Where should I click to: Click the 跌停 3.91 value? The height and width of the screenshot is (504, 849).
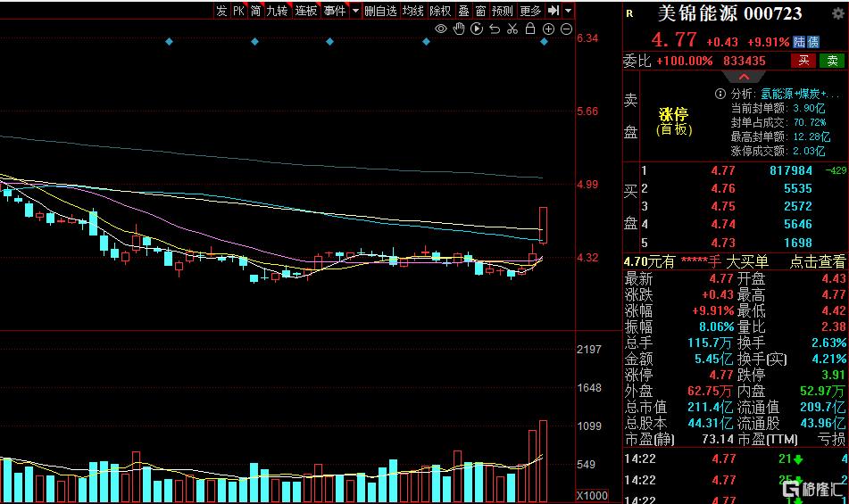point(833,375)
